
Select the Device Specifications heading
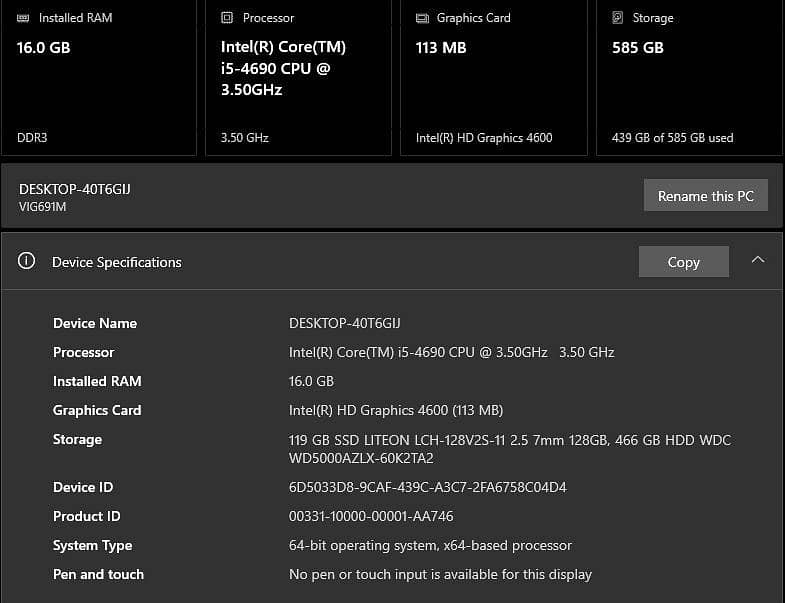click(117, 262)
